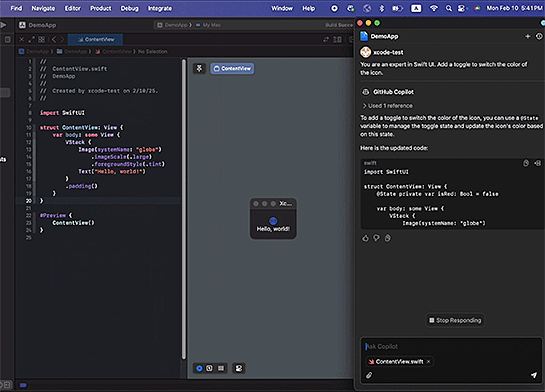Open Spotlight search in menu bar
Image resolution: width=545 pixels, height=392 pixels.
coord(449,8)
